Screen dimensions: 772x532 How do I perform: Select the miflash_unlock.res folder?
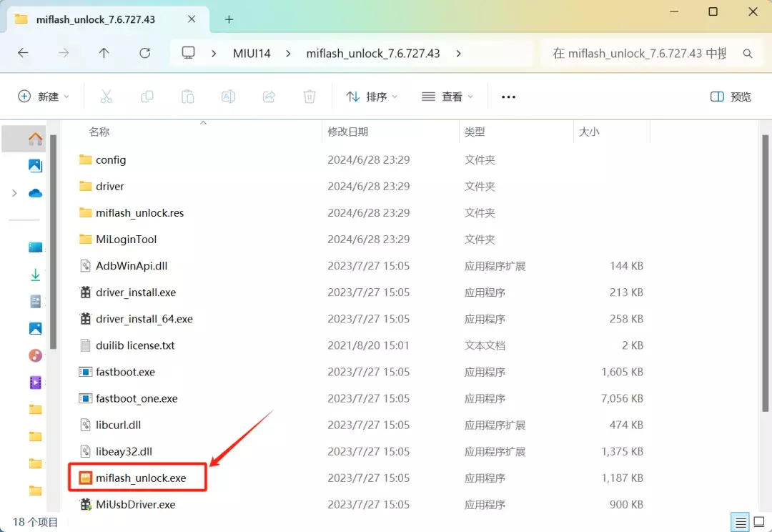139,213
